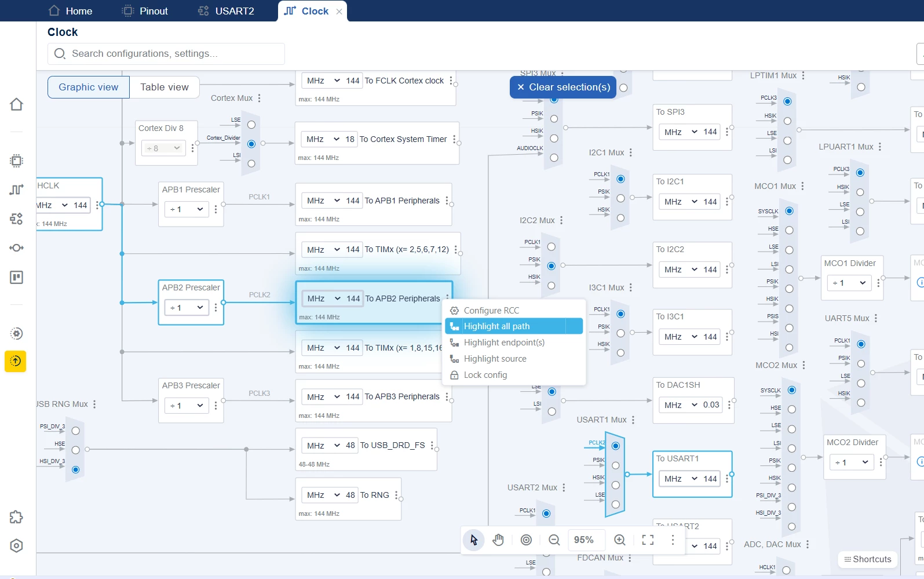The image size is (924, 579).
Task: Choose Highlight source from context menu
Action: tap(514, 359)
